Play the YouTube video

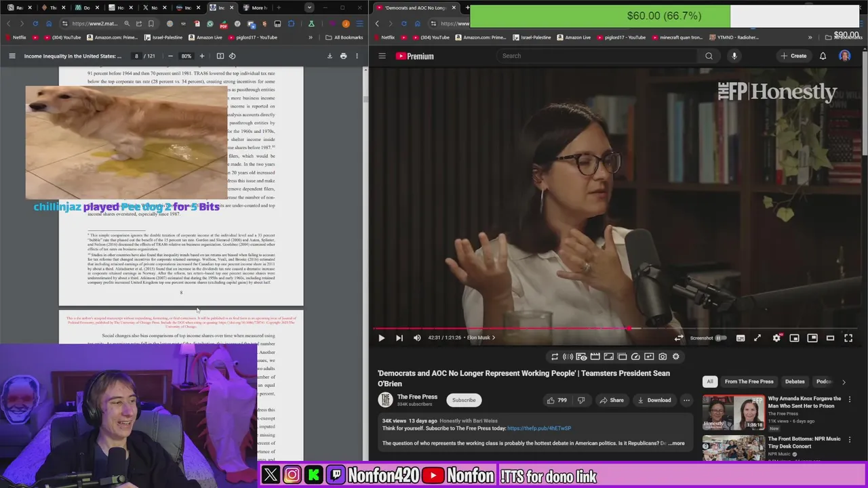pyautogui.click(x=381, y=338)
